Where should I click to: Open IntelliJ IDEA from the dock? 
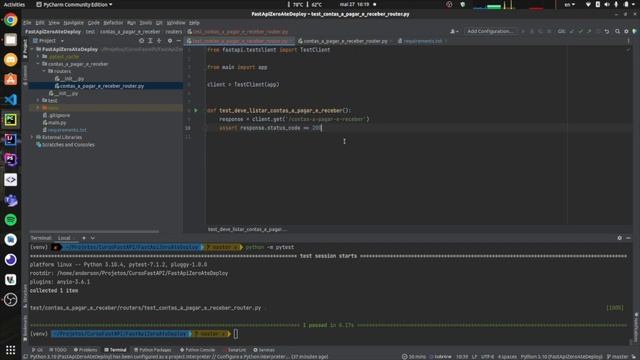(11, 140)
